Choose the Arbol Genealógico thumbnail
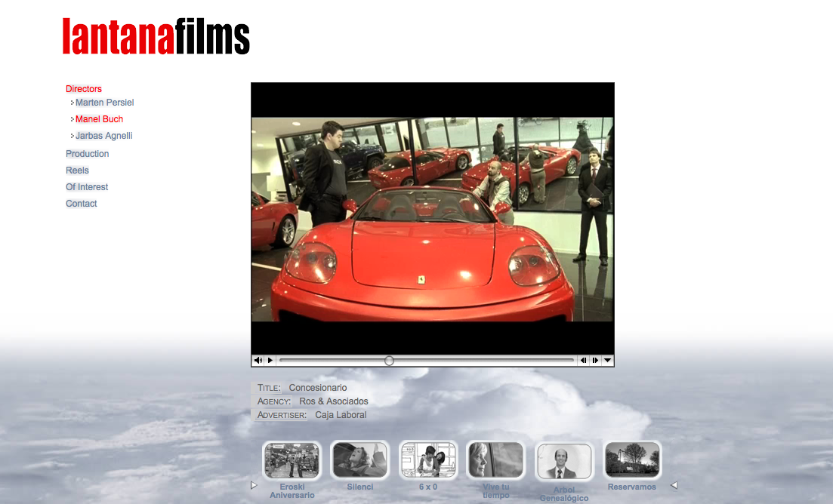Screen dimensions: 833x504 click(x=564, y=461)
